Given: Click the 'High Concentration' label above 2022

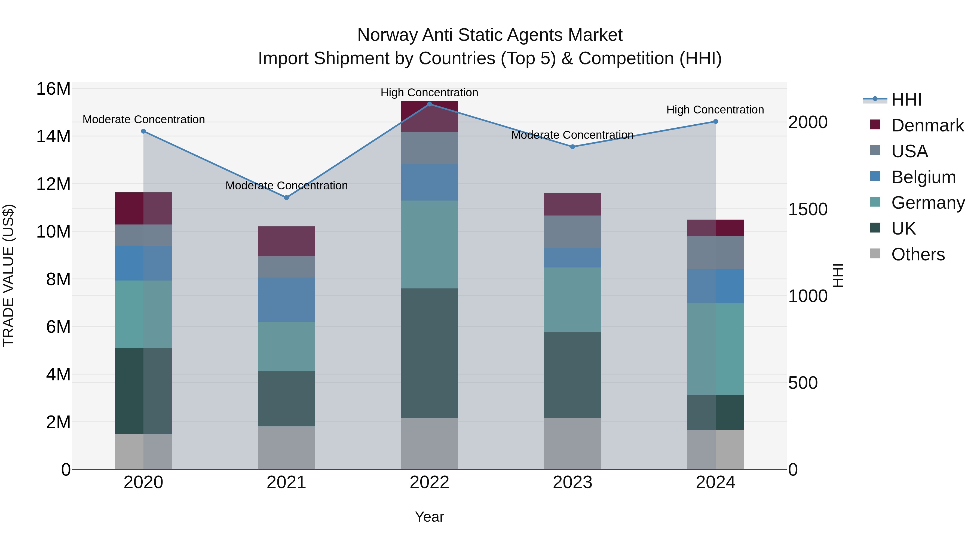Looking at the screenshot, I should tap(430, 93).
